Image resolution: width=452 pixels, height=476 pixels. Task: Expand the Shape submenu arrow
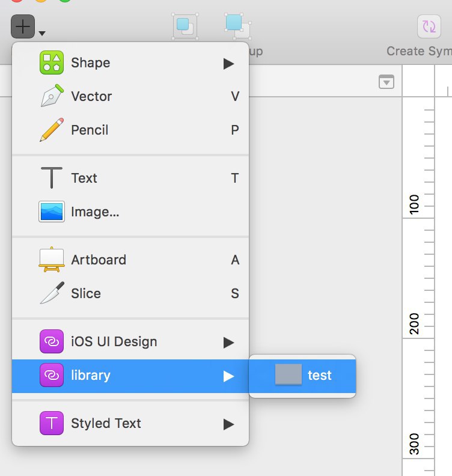[228, 64]
